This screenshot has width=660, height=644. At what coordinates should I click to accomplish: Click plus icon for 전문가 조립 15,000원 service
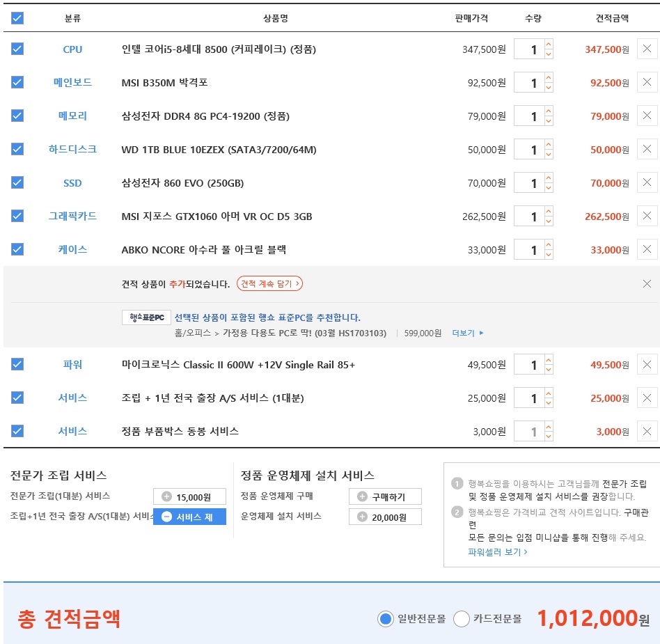(166, 496)
